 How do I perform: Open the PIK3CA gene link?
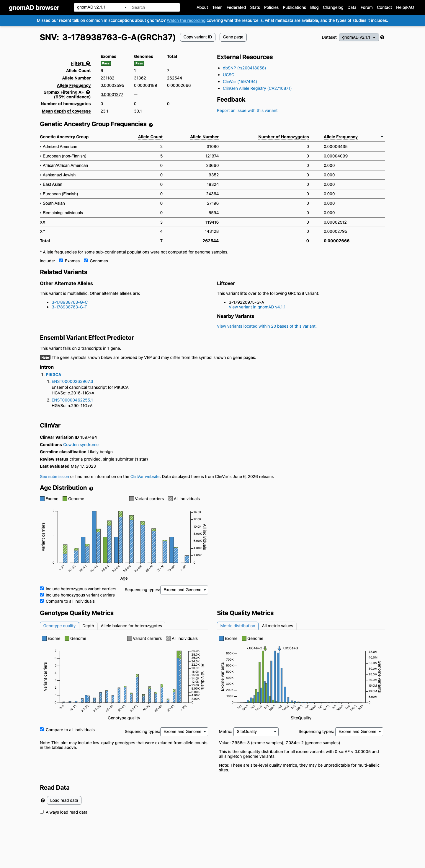(x=53, y=375)
